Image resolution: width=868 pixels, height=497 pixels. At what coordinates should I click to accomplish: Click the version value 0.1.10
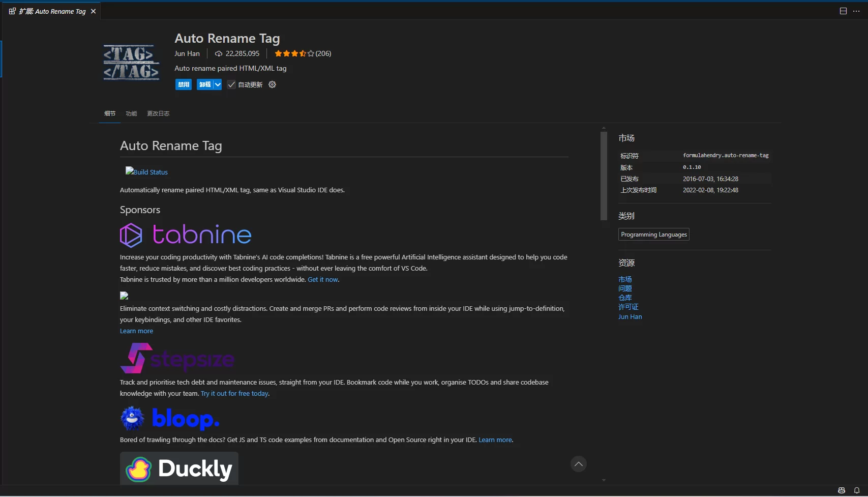692,167
